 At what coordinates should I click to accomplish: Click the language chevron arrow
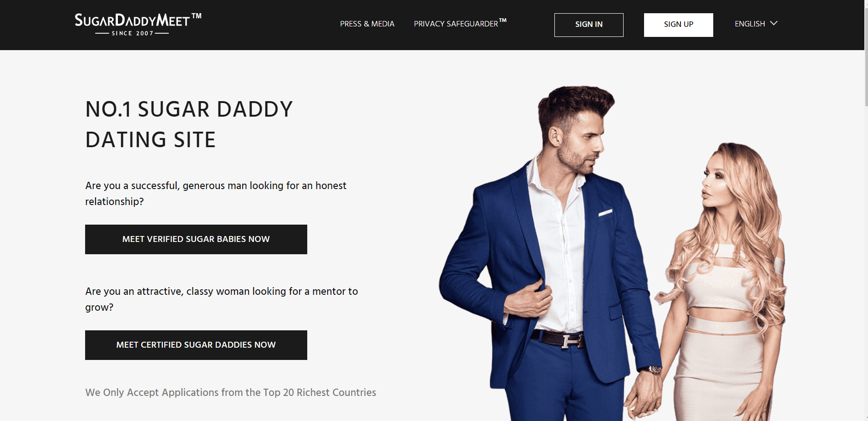pyautogui.click(x=774, y=23)
